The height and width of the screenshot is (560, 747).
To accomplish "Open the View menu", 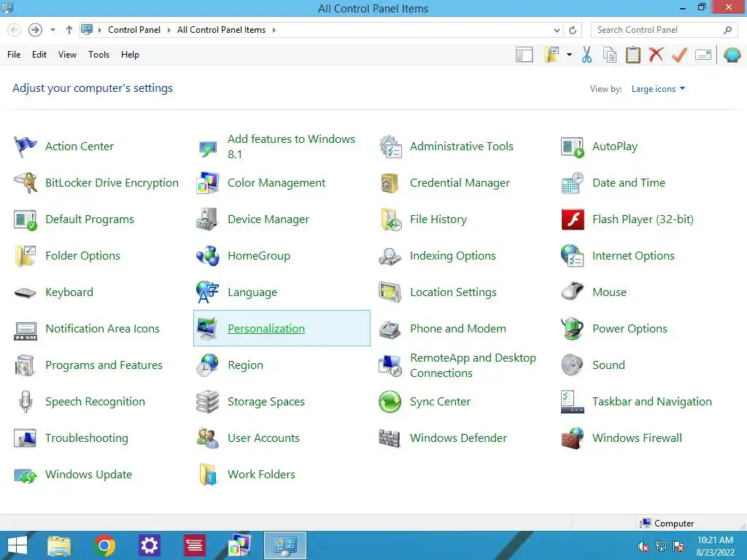I will click(x=67, y=55).
